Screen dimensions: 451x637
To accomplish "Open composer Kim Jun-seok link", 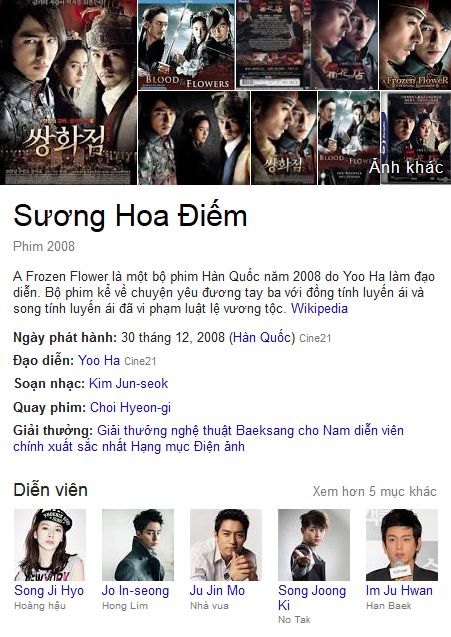I will point(128,384).
